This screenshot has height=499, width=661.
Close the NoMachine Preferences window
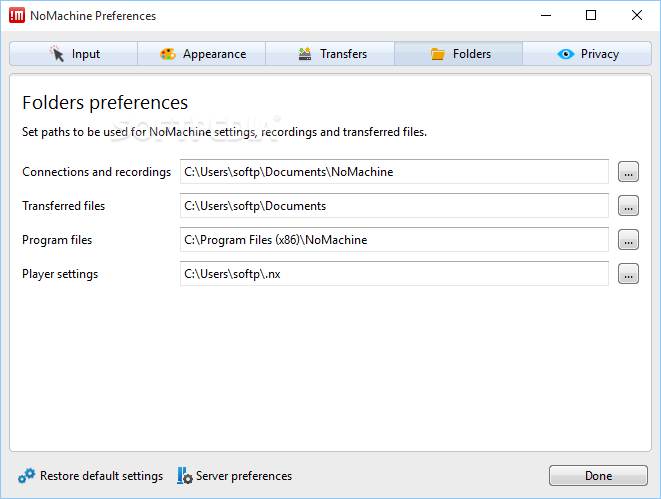[x=637, y=16]
